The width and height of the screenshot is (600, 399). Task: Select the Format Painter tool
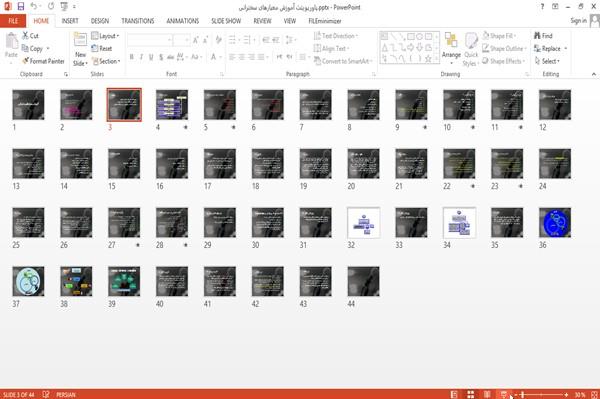43,61
